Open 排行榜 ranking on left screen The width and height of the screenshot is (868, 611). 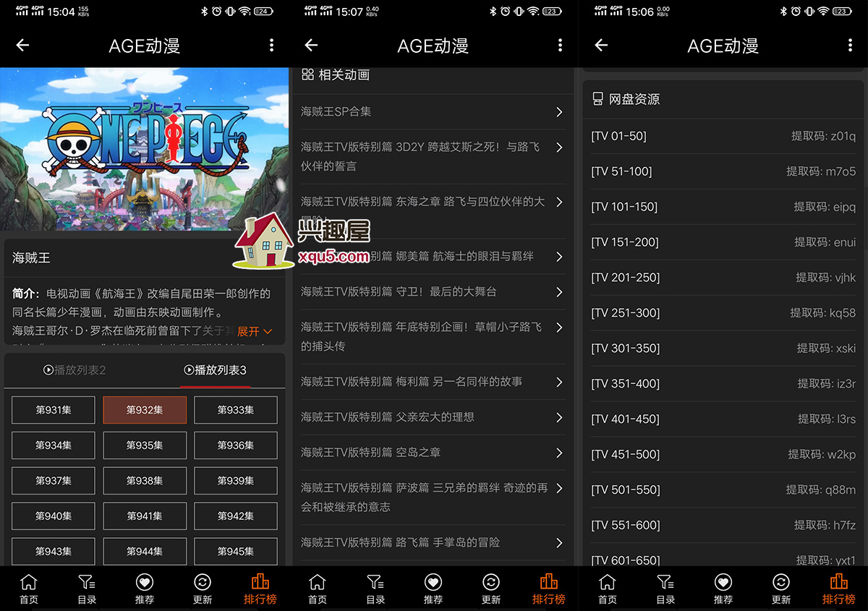(260, 589)
